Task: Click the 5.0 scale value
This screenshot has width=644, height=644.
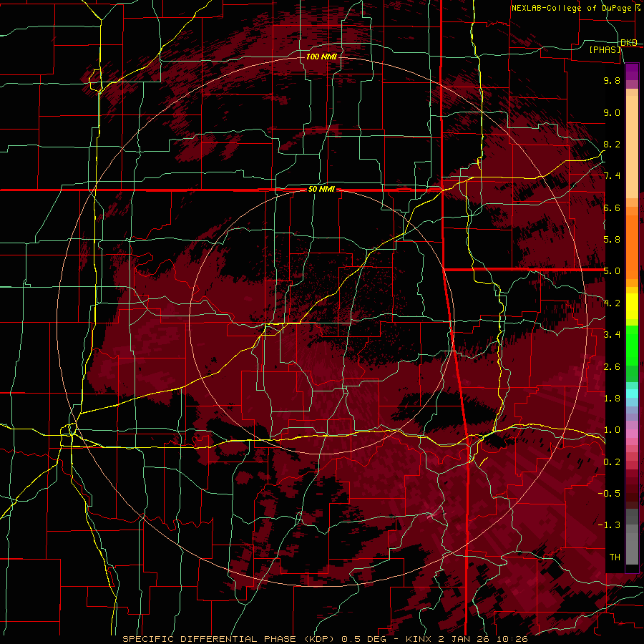Action: (612, 271)
